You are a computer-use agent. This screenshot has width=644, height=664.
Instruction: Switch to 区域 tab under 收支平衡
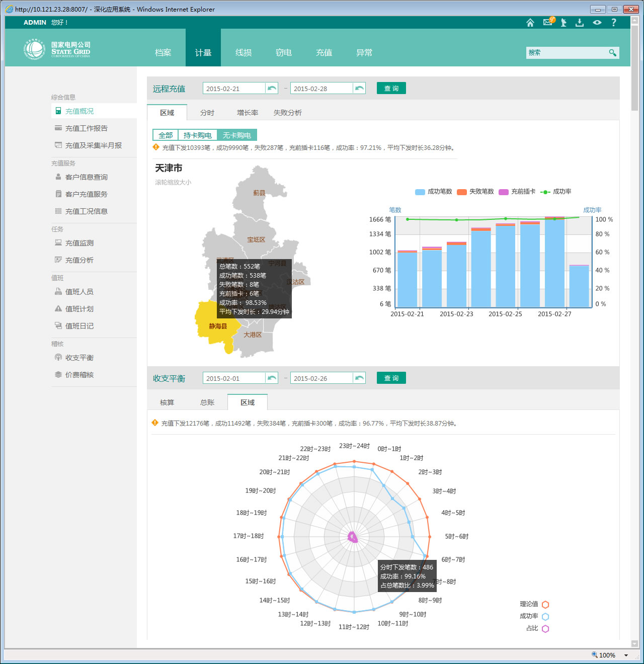click(248, 402)
